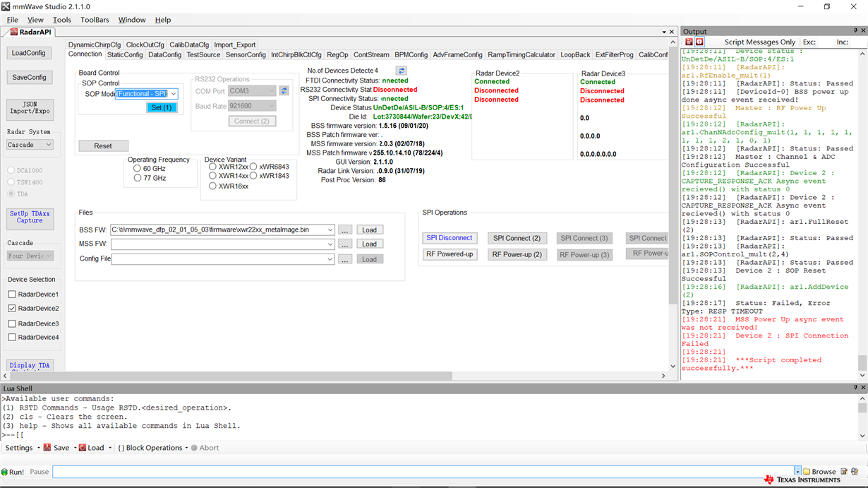Browse for the MSS FW file
This screenshot has height=488, width=868.
click(x=344, y=244)
